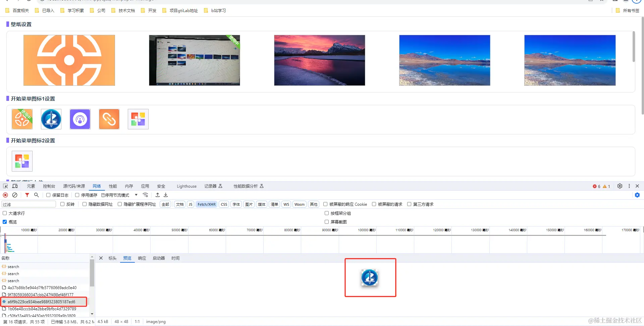
Task: Uncheck the 概览 checkbox
Action: [5, 222]
